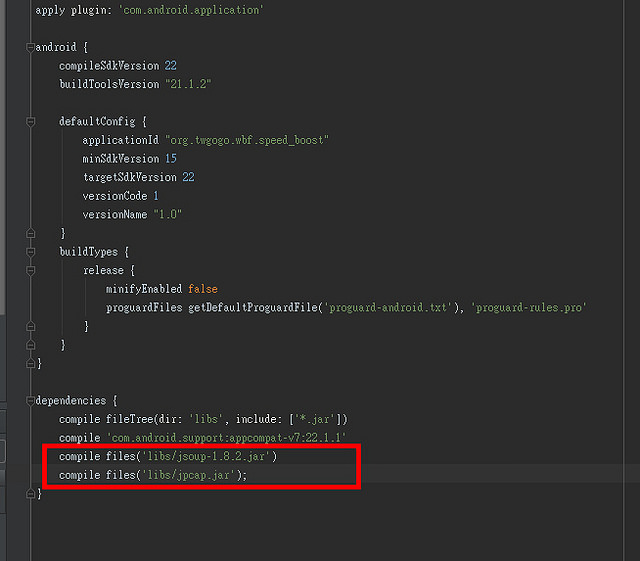Place cursor in 'com.android.application' string

[192, 10]
